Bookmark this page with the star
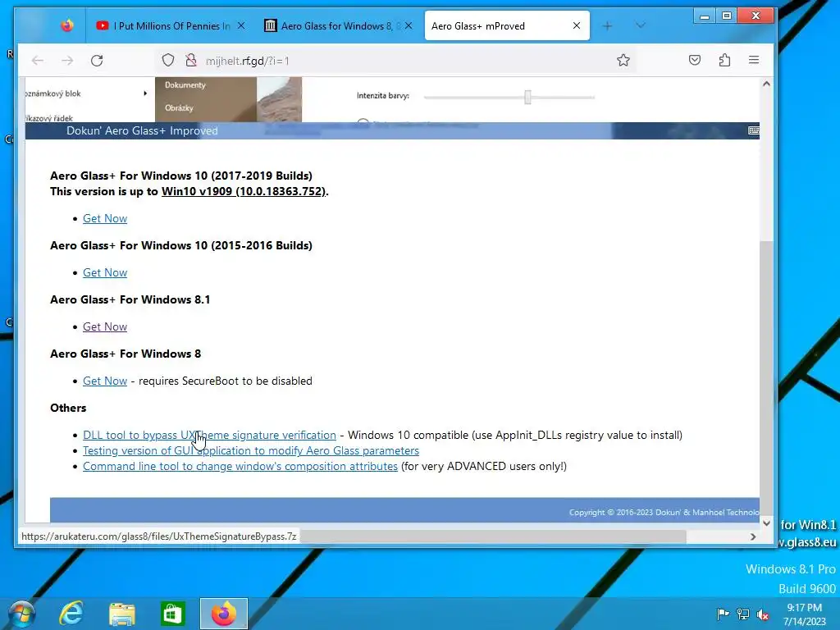The image size is (840, 630). (x=623, y=60)
